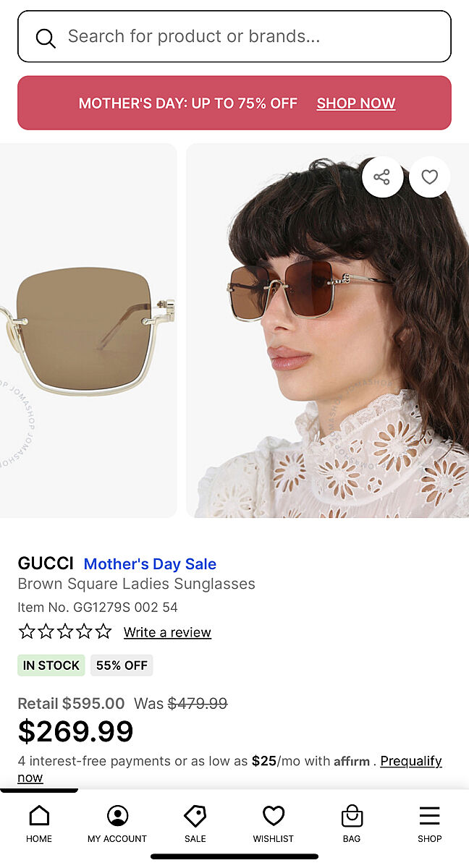
Task: Open the model wearing sunglasses photo
Action: click(327, 347)
